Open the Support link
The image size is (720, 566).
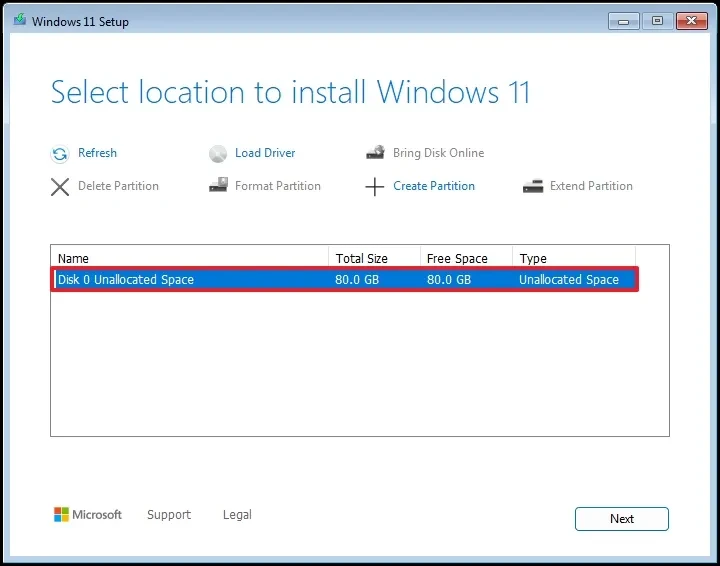168,515
